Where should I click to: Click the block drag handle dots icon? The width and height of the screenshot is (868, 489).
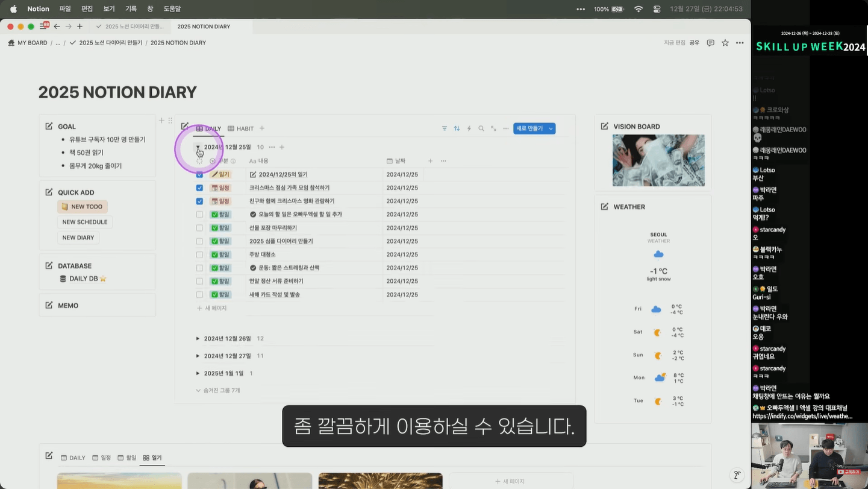pos(170,121)
